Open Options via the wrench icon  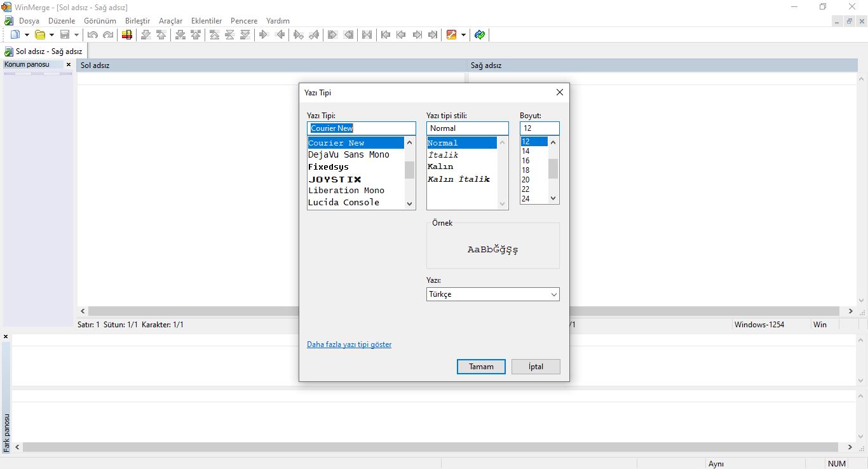tap(452, 35)
